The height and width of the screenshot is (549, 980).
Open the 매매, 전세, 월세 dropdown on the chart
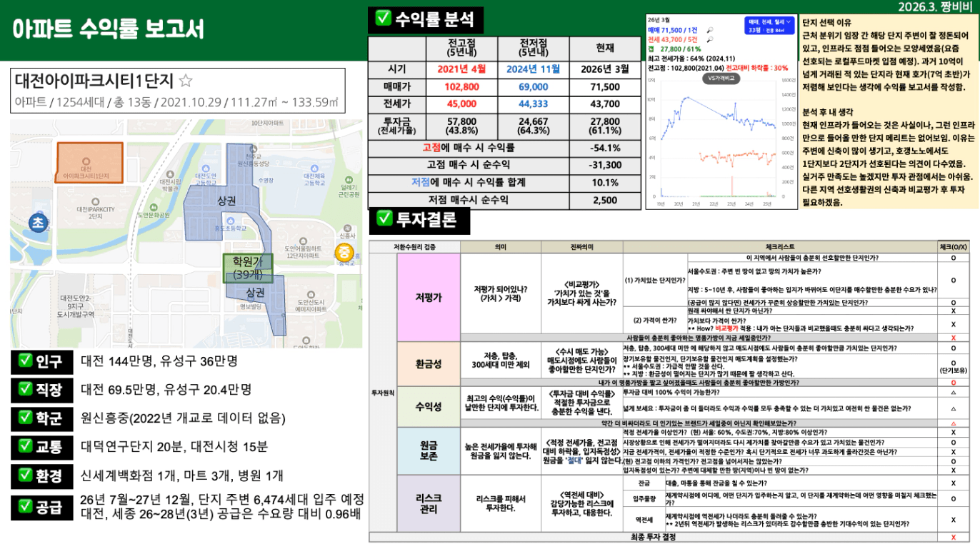(769, 25)
